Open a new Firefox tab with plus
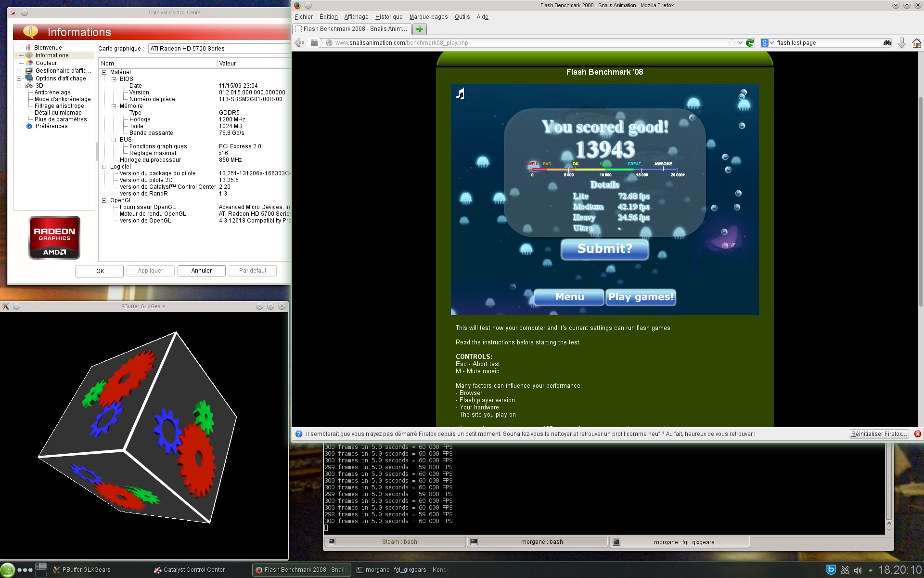924x578 pixels. pos(420,29)
